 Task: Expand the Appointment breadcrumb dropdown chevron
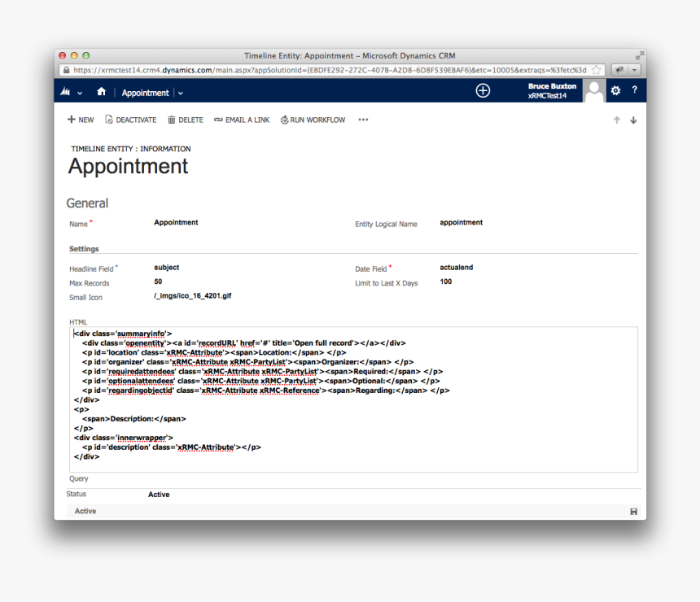pyautogui.click(x=181, y=93)
